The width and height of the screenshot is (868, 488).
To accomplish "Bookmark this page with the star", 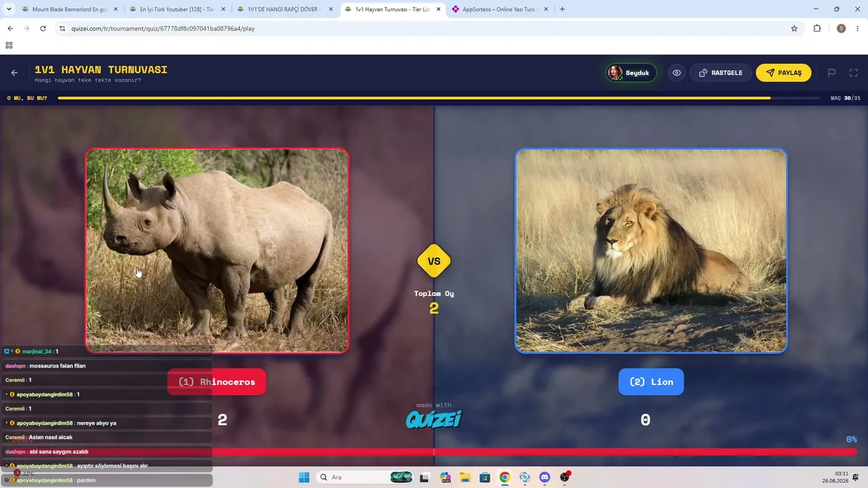I will tap(794, 28).
